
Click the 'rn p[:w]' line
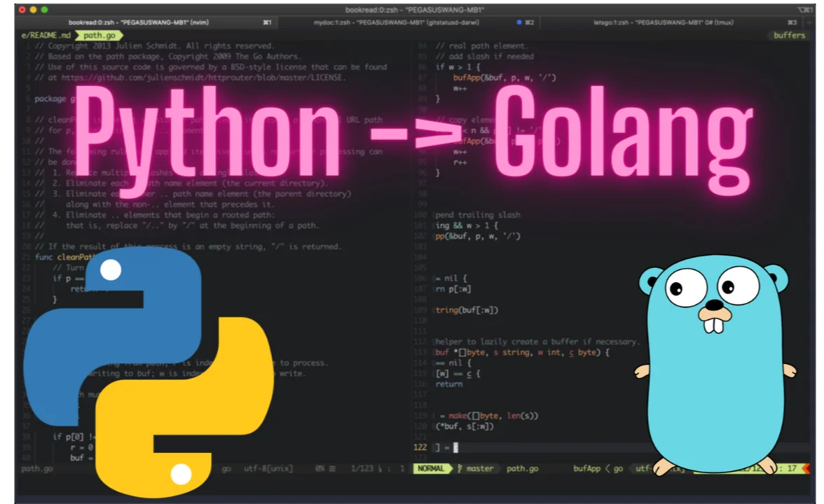pos(453,288)
